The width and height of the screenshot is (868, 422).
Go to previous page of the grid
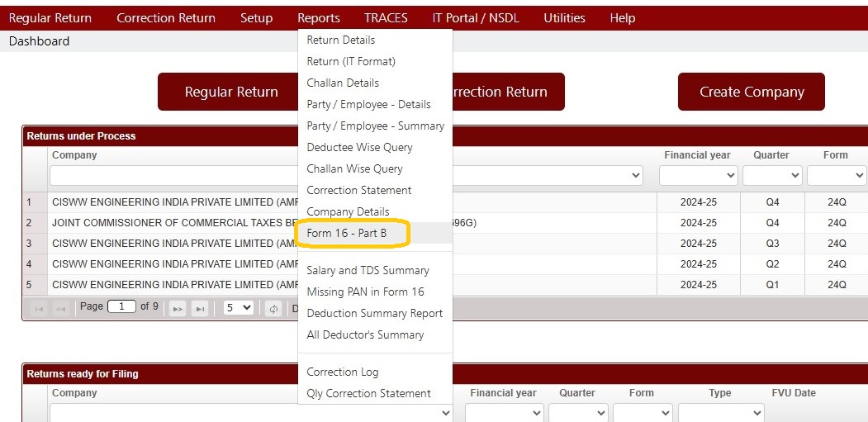pos(59,309)
